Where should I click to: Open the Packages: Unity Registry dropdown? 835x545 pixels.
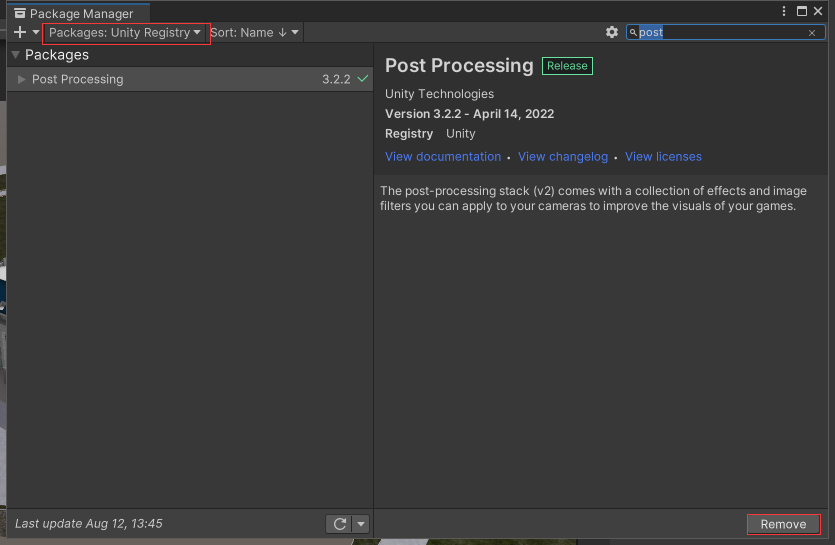pyautogui.click(x=125, y=32)
